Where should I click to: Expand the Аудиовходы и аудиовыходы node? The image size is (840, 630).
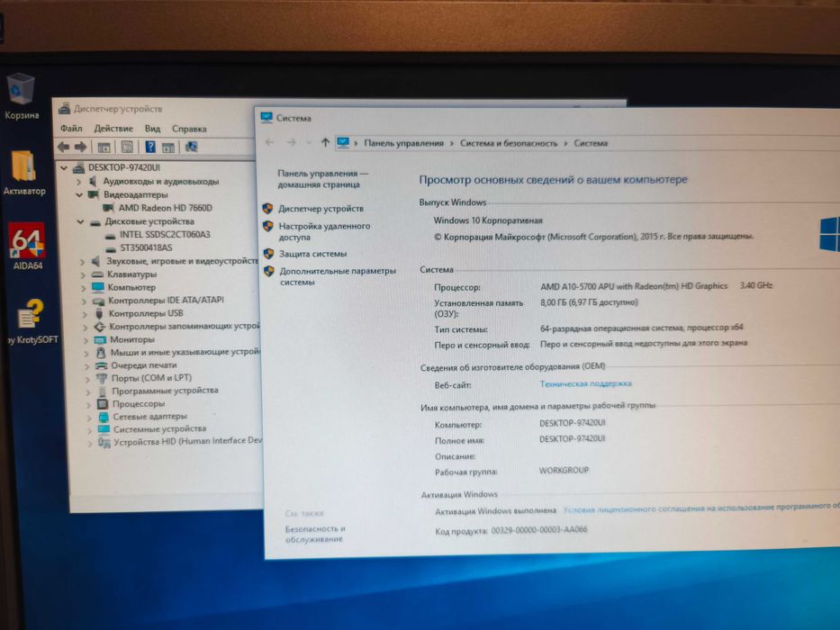tap(78, 182)
